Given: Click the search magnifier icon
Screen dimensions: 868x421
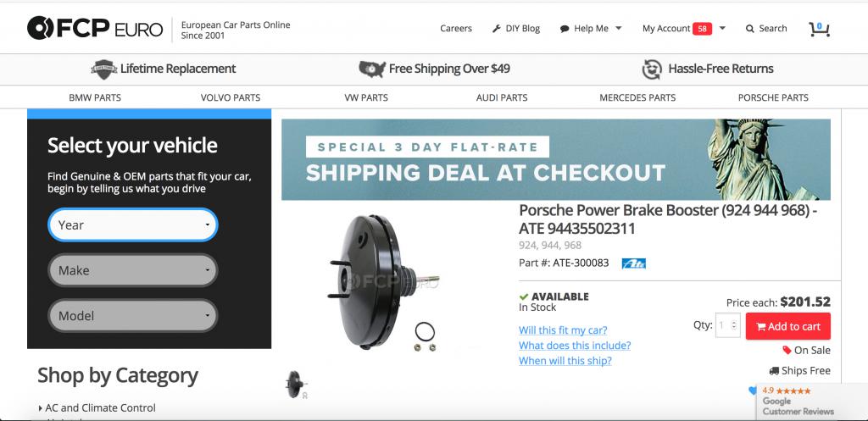Looking at the screenshot, I should (x=750, y=29).
